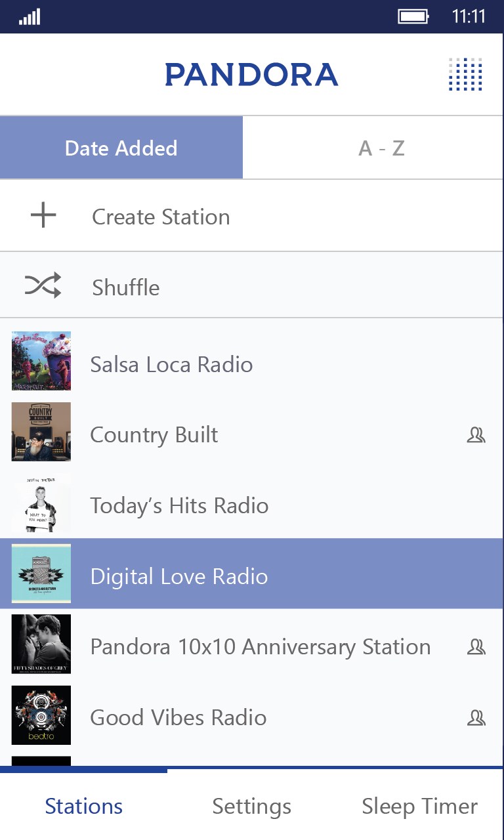Switch to the Stations tab
504x840 pixels.
(83, 806)
